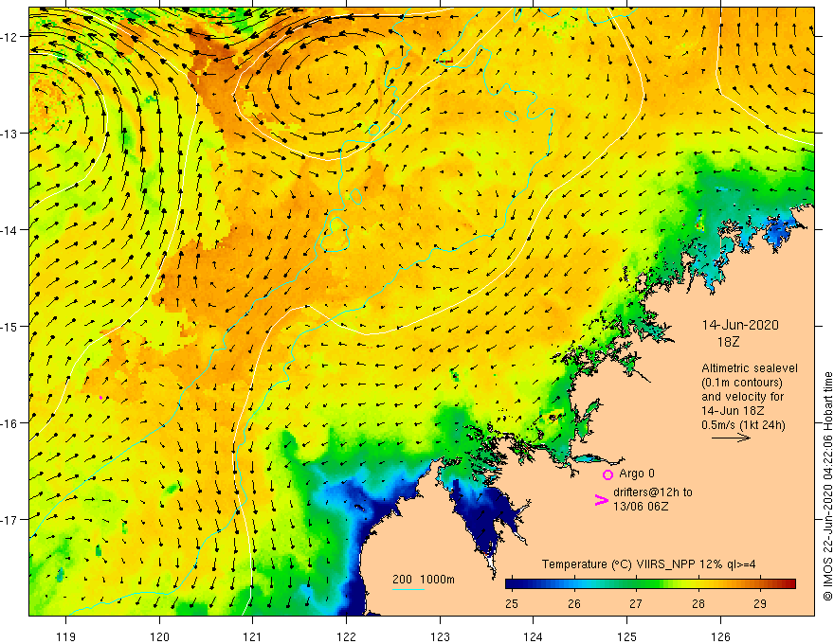Click the '(0.1m contours)' legend text
834x644 pixels.
(741, 383)
